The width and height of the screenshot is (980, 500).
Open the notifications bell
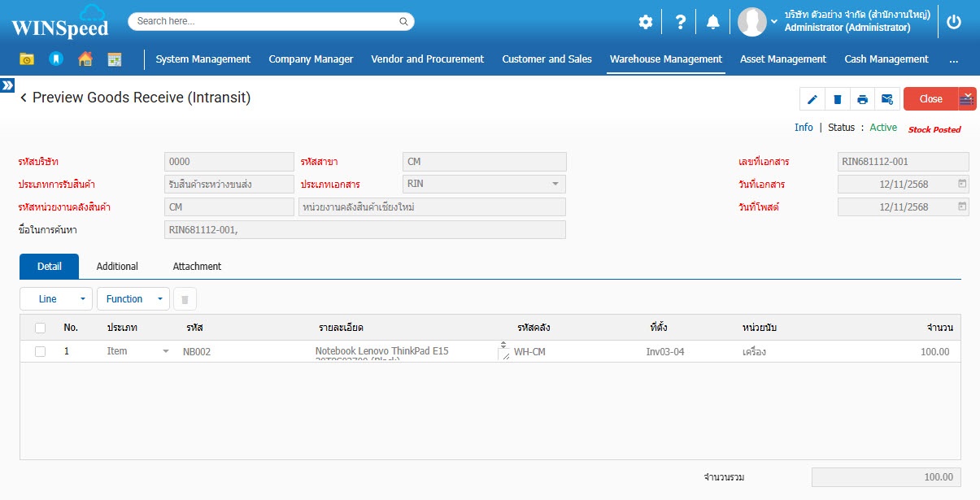(x=712, y=22)
